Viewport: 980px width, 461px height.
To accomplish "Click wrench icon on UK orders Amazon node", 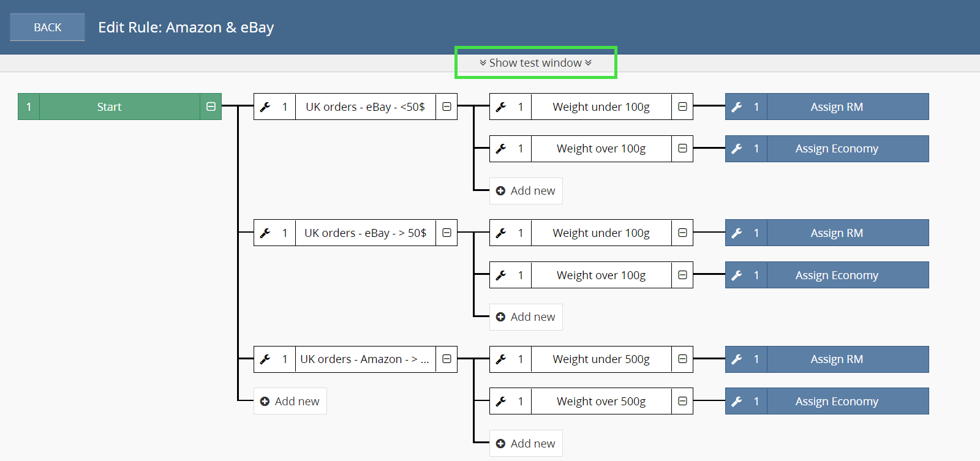I will 265,359.
